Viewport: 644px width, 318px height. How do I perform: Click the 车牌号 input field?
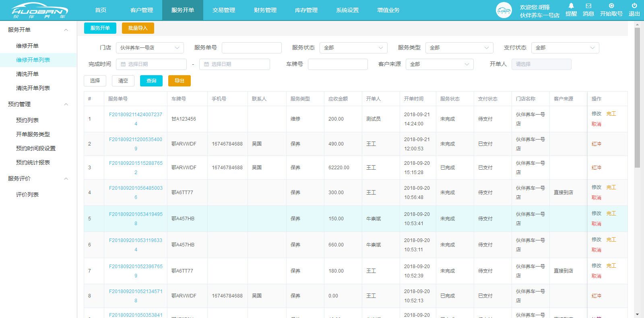(338, 64)
